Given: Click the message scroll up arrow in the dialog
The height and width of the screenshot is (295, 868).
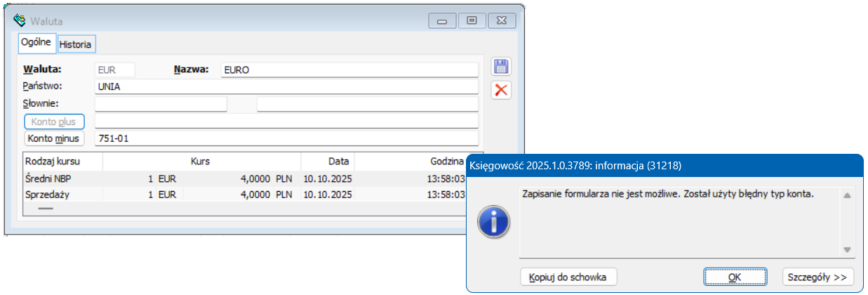Looking at the screenshot, I should click(847, 195).
